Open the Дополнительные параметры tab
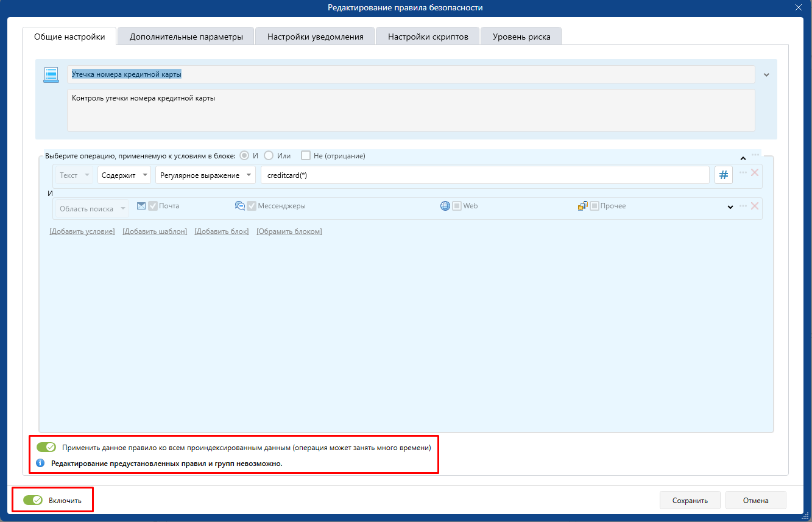The height and width of the screenshot is (522, 812). pos(186,37)
